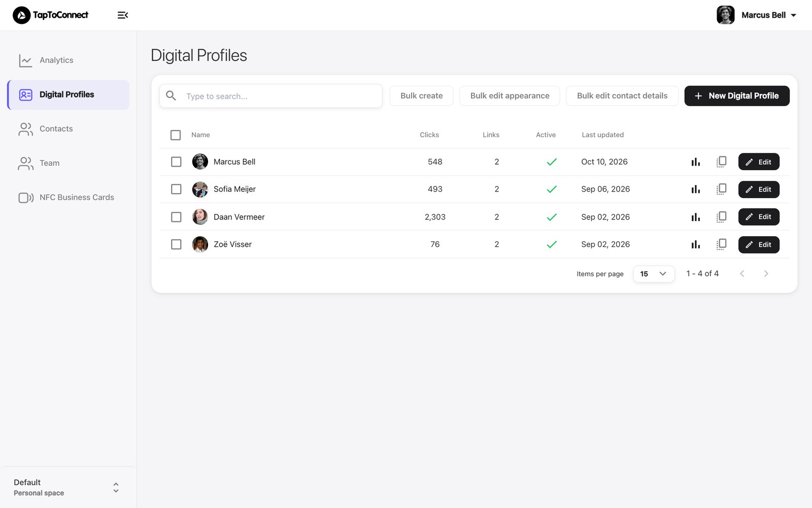Open analytics chart icon for Zoë Visser
This screenshot has width=812, height=508.
coord(695,244)
